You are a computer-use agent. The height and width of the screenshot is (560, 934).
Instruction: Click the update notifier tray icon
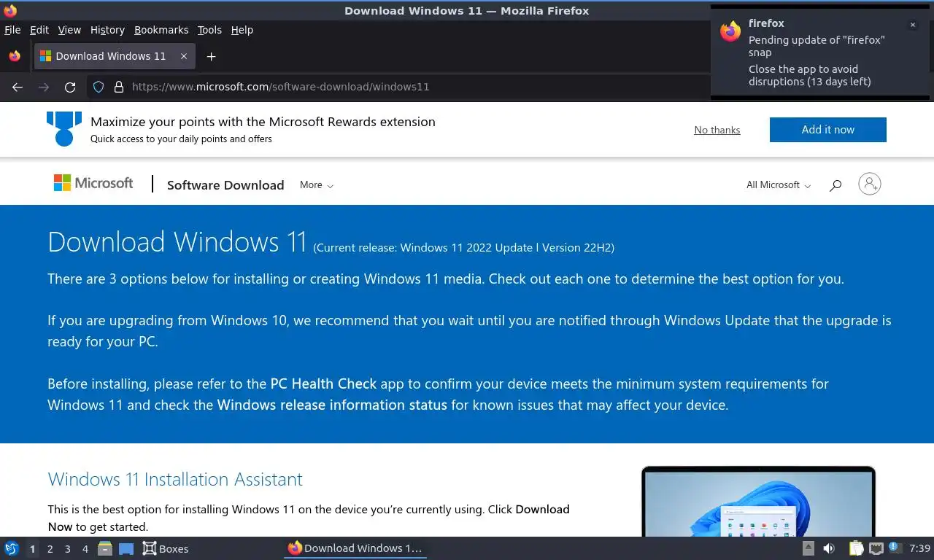point(895,548)
